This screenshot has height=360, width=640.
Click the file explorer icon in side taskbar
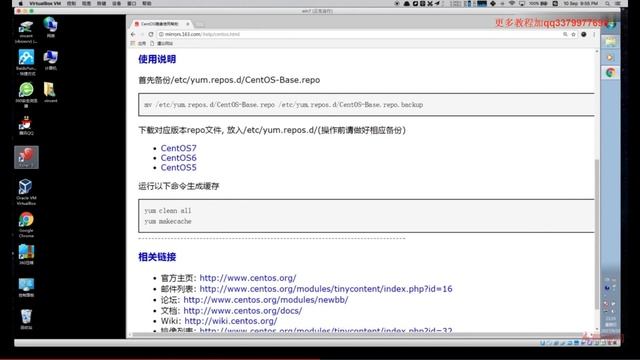pos(611,42)
